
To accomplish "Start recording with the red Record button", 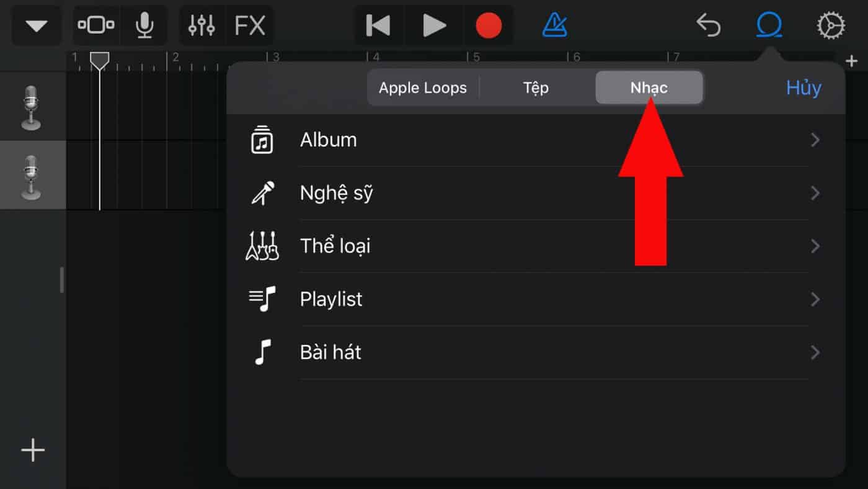I will click(489, 25).
